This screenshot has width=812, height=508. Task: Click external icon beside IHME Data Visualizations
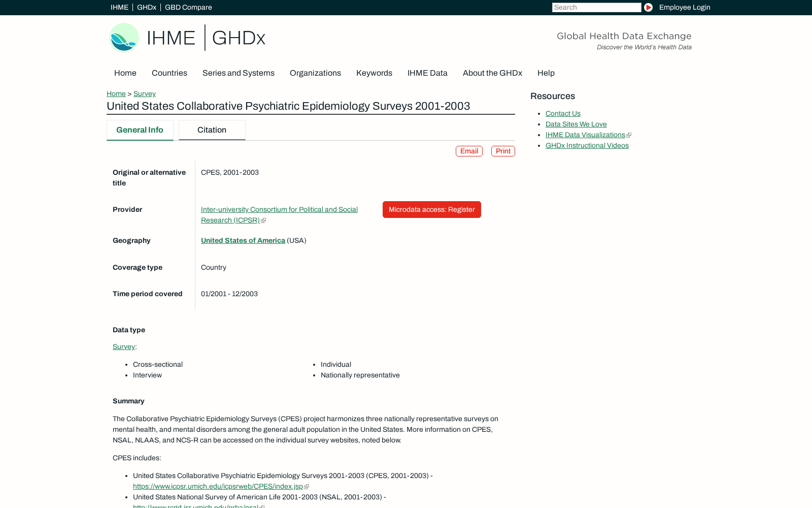pos(629,135)
